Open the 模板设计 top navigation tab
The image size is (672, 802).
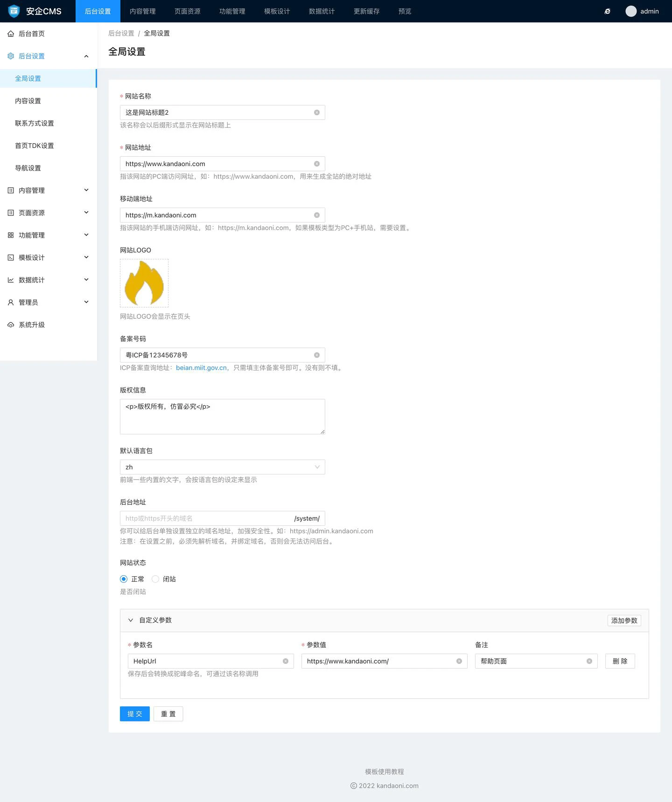click(x=277, y=11)
